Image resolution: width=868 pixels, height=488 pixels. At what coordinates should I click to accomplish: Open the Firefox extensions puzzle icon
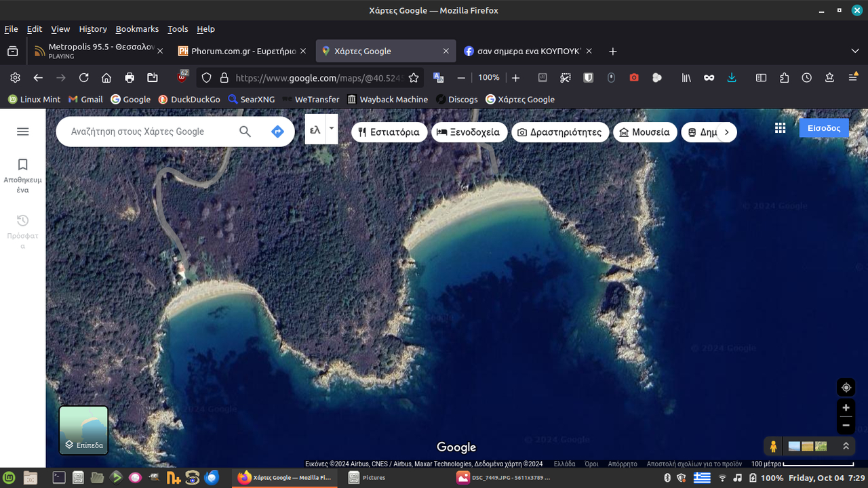click(x=784, y=78)
